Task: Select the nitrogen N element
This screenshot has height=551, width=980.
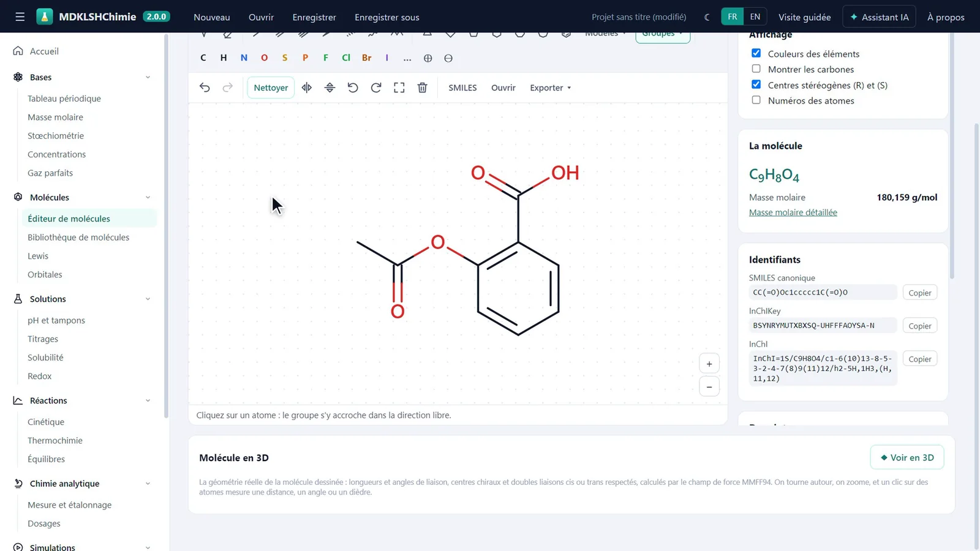Action: coord(244,58)
